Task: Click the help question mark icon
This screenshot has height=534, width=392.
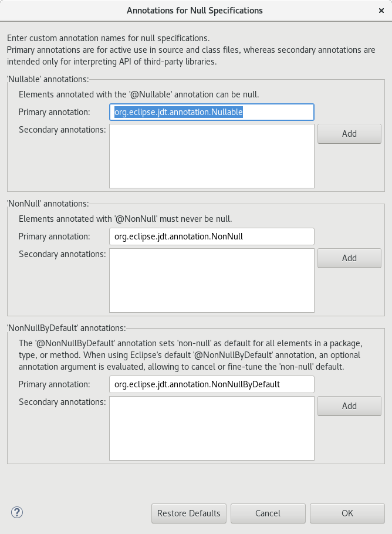Action: (x=17, y=512)
